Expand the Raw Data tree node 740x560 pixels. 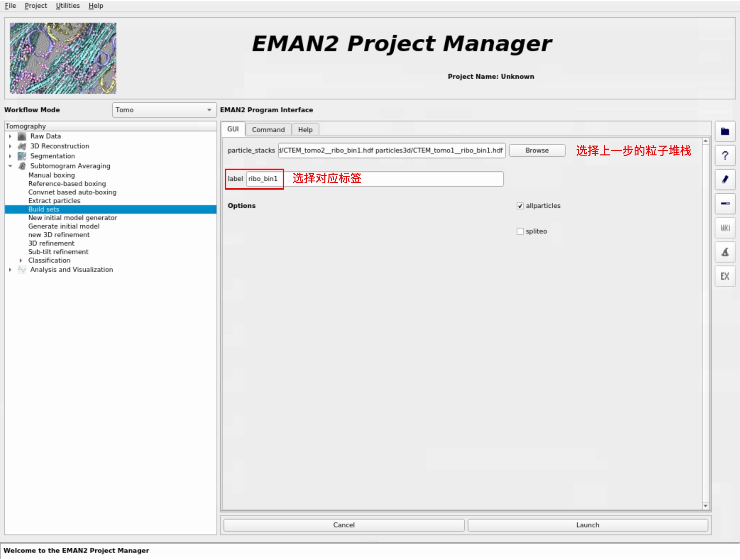(10, 136)
